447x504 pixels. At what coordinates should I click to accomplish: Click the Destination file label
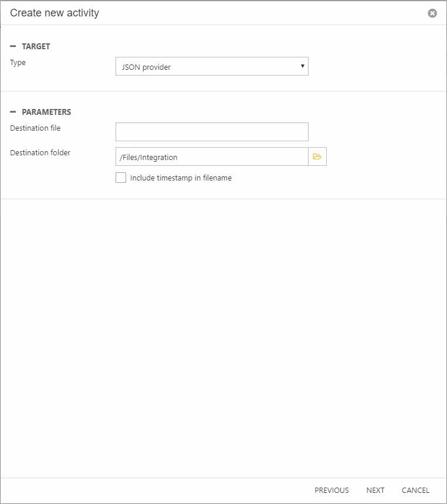35,128
